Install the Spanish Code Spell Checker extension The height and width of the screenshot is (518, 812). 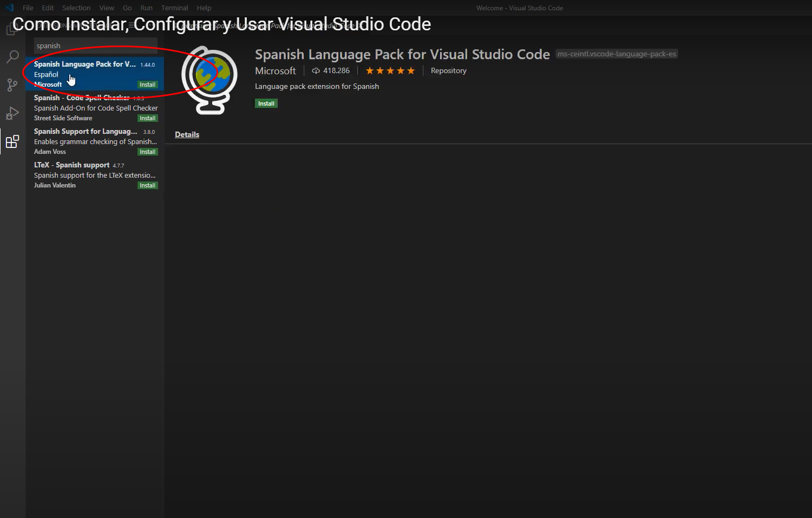(147, 118)
